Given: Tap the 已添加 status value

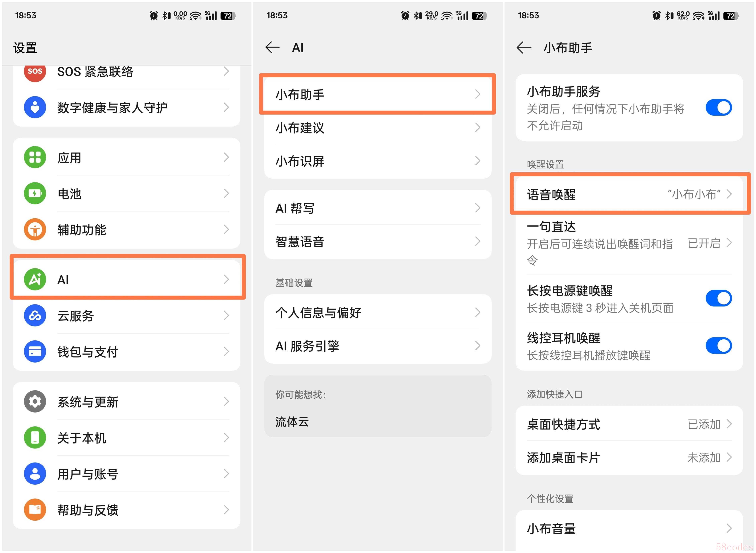Looking at the screenshot, I should click(704, 424).
